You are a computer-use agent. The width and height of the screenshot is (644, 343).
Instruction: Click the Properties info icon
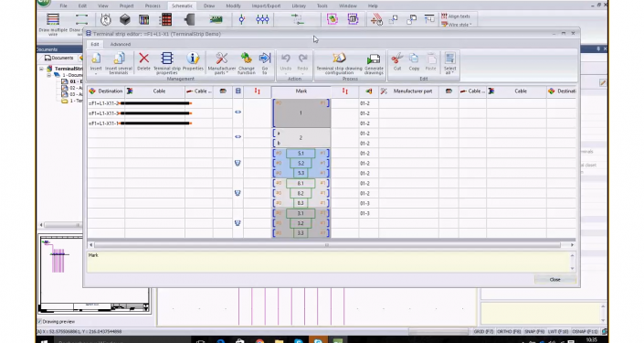pos(193,61)
